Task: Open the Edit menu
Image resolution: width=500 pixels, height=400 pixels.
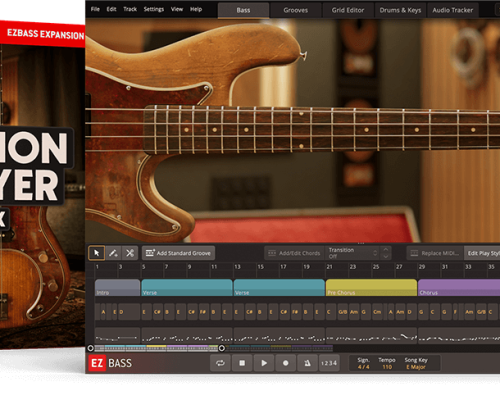Action: pos(111,9)
